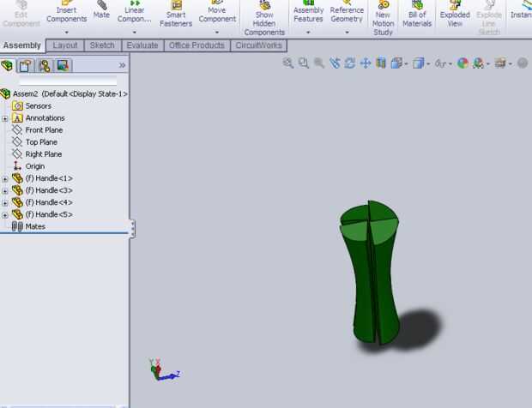
Task: Switch to the Layout tab
Action: (x=65, y=45)
